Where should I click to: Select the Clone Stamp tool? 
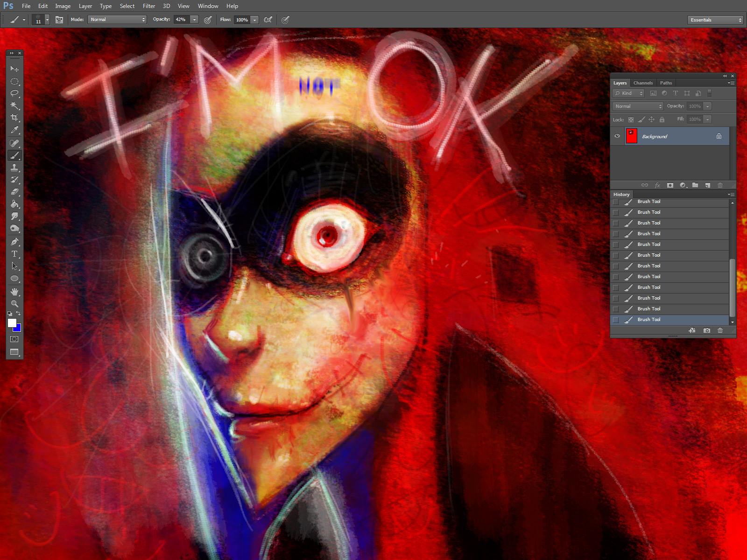pos(14,168)
